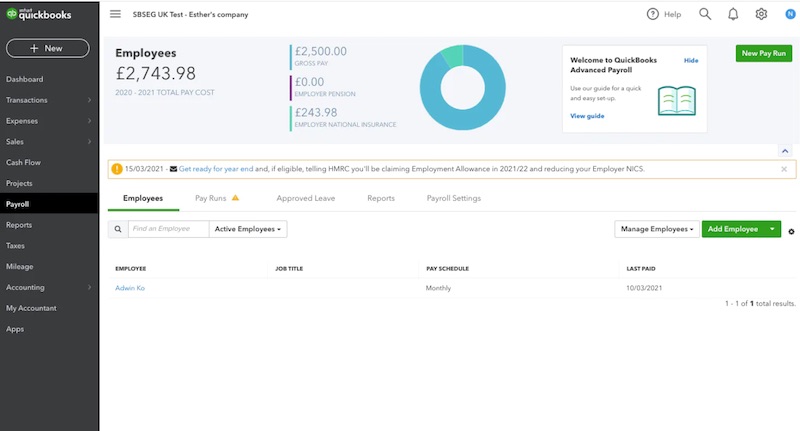
Task: Open the settings gear in header
Action: 761,14
